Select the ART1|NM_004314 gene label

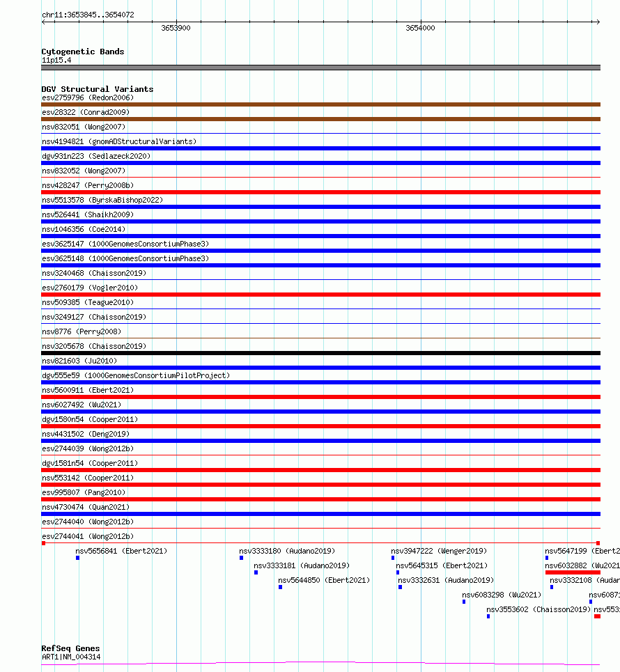coord(71,657)
